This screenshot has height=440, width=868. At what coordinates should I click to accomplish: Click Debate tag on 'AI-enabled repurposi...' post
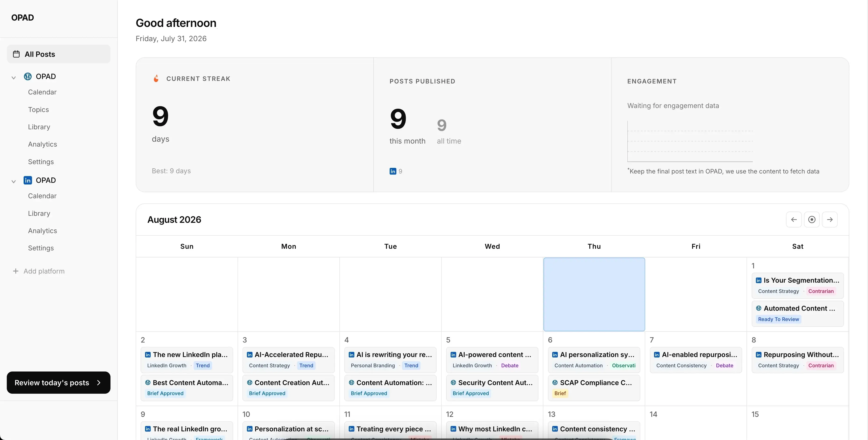tap(724, 365)
